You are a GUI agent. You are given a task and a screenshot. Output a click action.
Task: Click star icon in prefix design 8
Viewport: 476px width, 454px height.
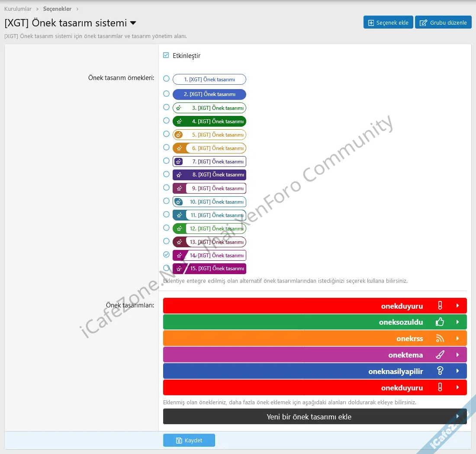[x=179, y=175]
